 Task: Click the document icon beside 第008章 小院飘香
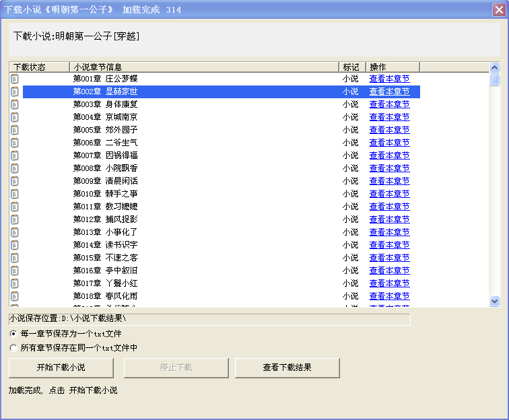pos(15,168)
